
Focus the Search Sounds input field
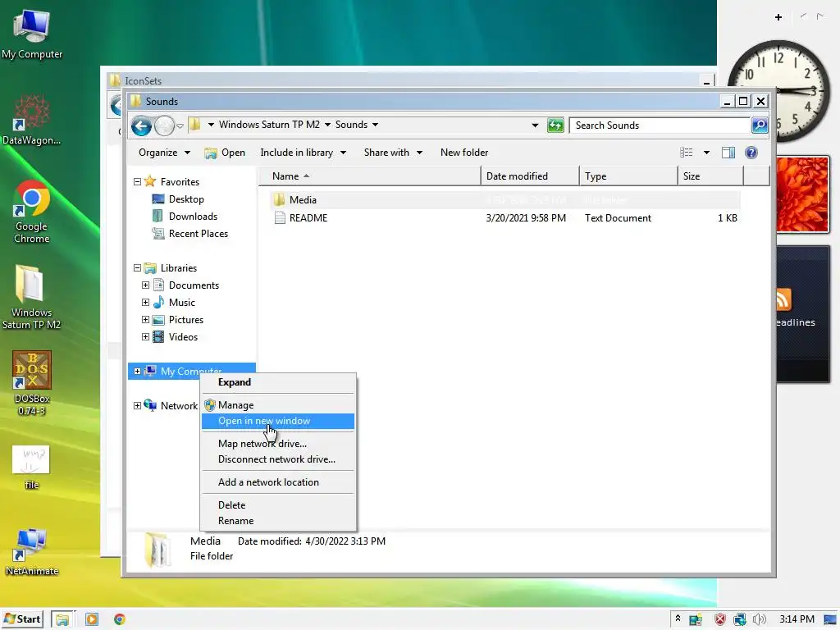coord(660,126)
